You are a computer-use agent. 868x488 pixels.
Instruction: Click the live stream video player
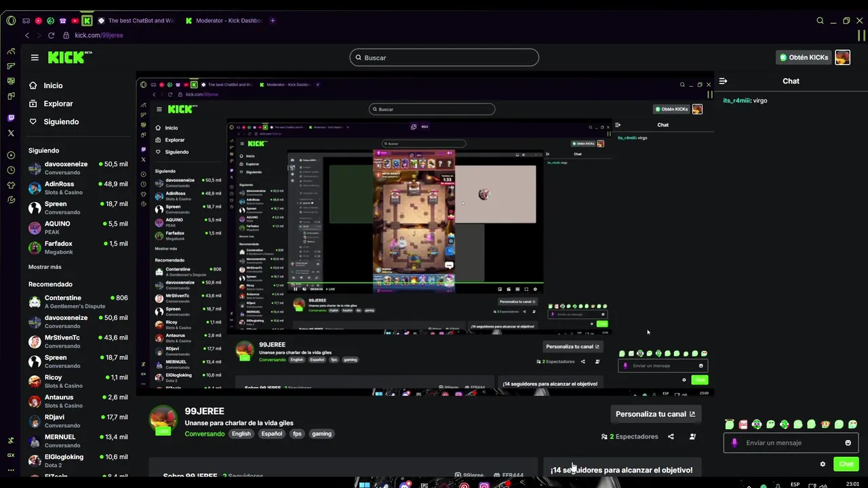click(x=425, y=234)
